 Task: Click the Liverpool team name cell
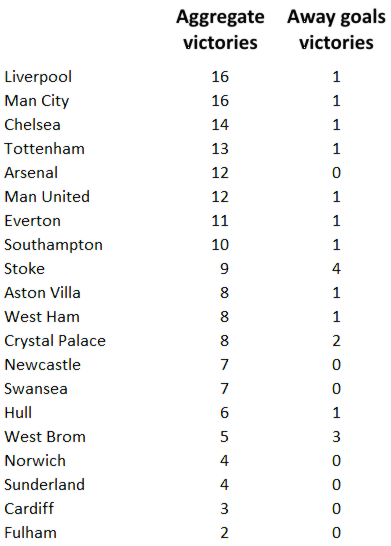coord(38,77)
